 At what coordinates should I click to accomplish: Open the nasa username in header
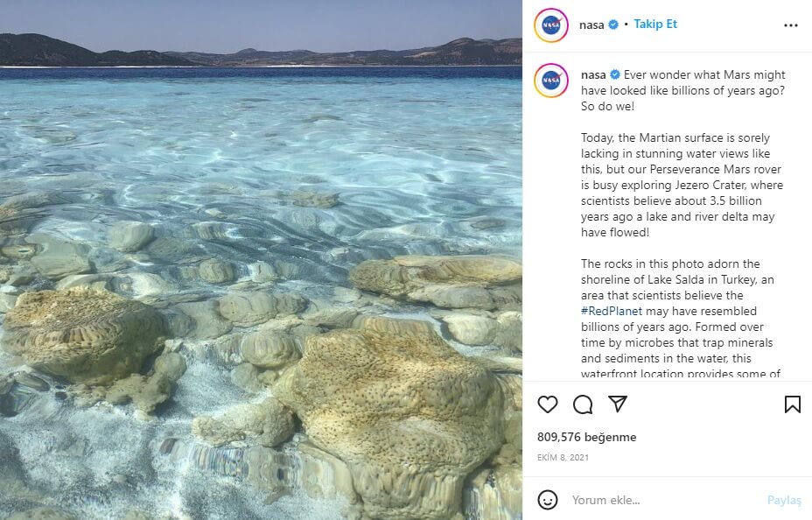(x=591, y=25)
